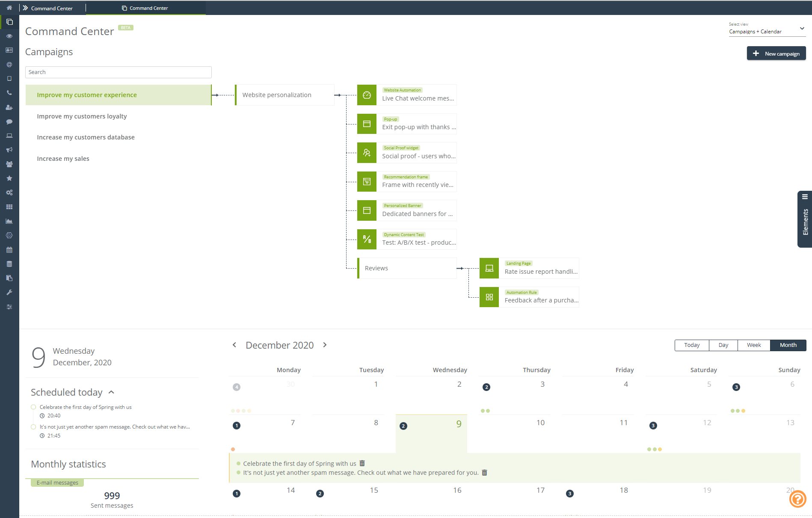
Task: Open the Reviews node
Action: click(x=407, y=268)
